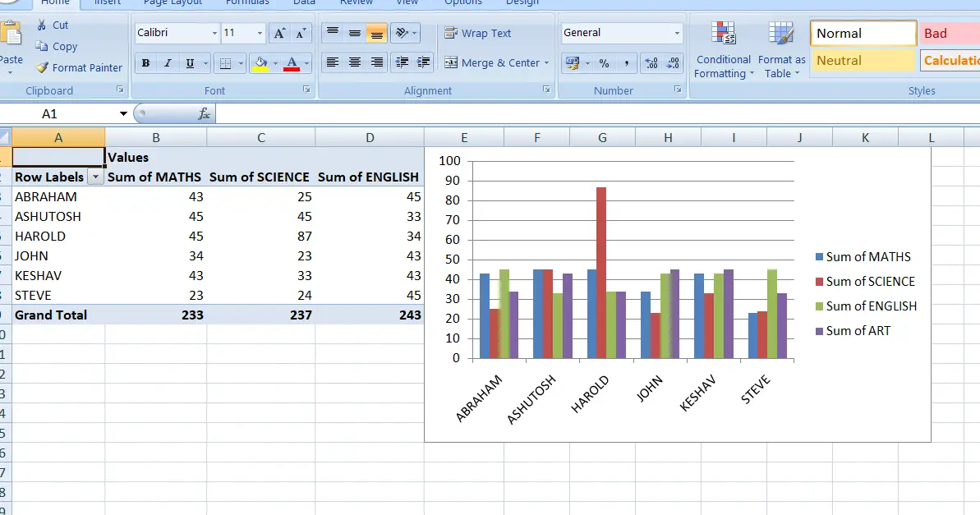Open the Data ribbon tab
The image size is (980, 515).
[305, 2]
